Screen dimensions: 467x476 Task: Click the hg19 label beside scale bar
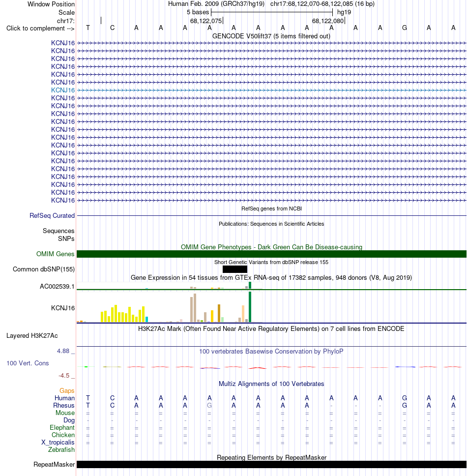pos(344,12)
